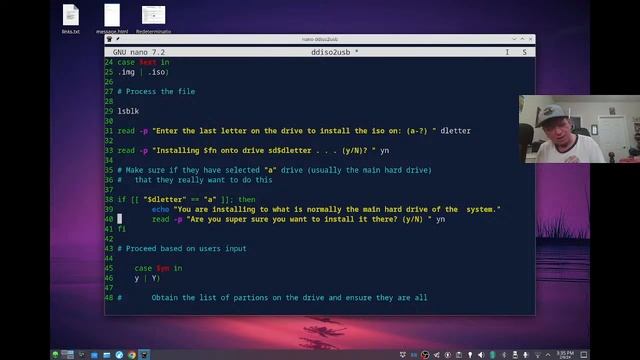The width and height of the screenshot is (640, 360).
Task: Open the clock showing 3:35 PM
Action: pyautogui.click(x=565, y=355)
